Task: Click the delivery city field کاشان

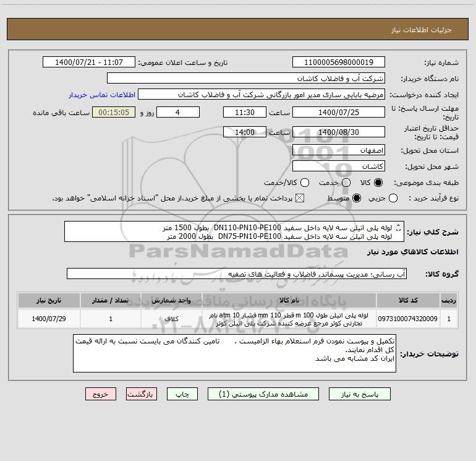Action: click(339, 166)
